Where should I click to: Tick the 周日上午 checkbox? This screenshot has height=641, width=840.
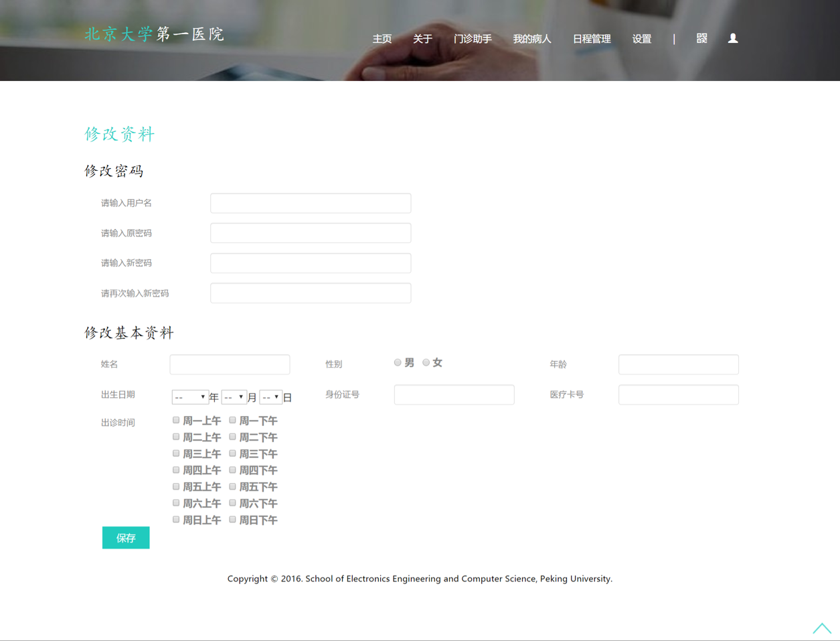(x=176, y=519)
